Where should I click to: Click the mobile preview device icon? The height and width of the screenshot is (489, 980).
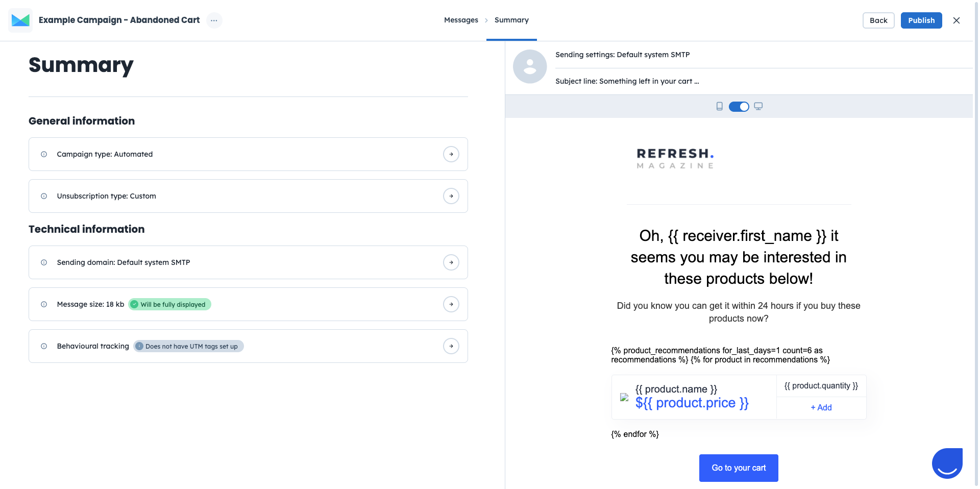coord(719,106)
